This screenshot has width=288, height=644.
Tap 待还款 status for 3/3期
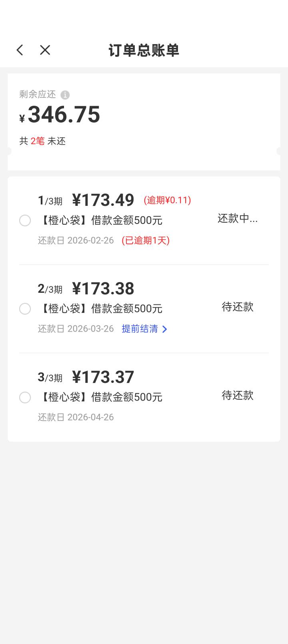[238, 395]
